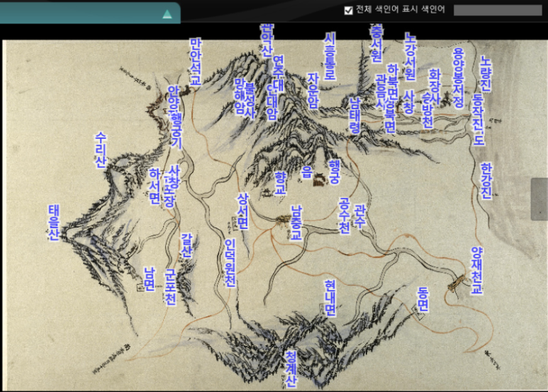Click the 행궁 palace label

coord(335,172)
